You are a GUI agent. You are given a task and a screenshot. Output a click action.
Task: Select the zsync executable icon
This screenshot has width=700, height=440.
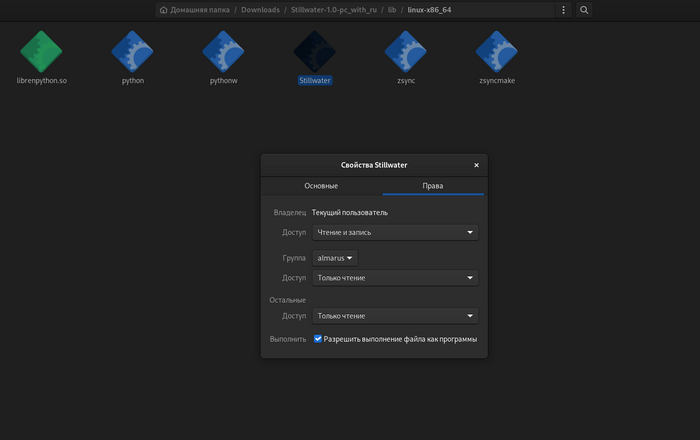[x=406, y=50]
